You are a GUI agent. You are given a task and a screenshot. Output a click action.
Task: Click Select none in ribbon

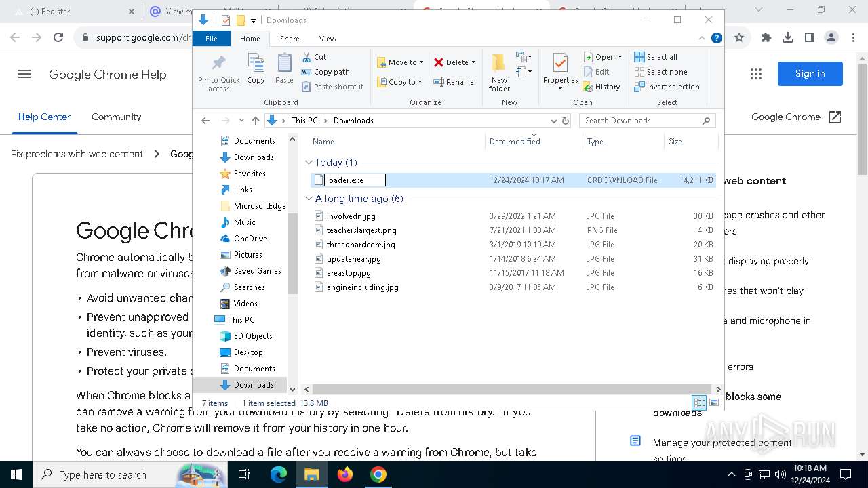tap(661, 72)
